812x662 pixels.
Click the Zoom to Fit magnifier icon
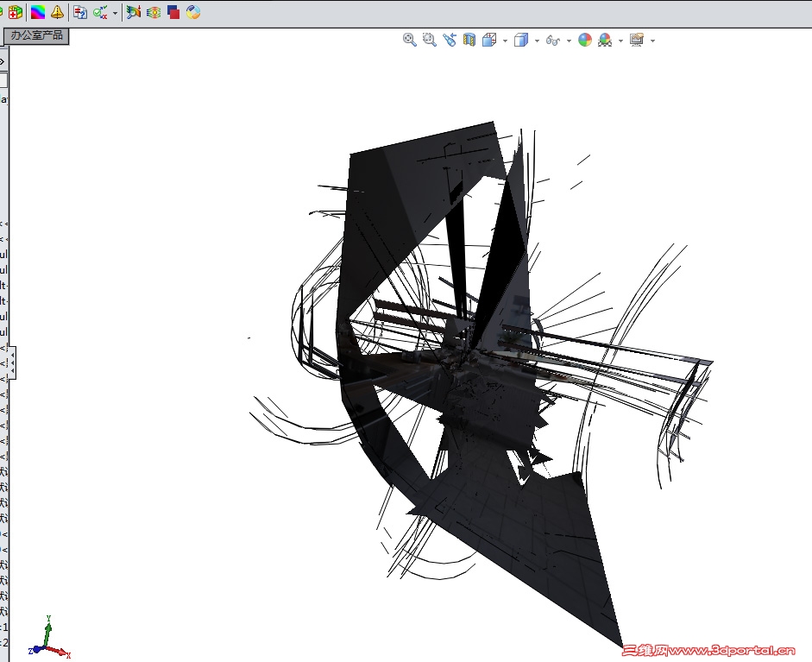tap(410, 40)
